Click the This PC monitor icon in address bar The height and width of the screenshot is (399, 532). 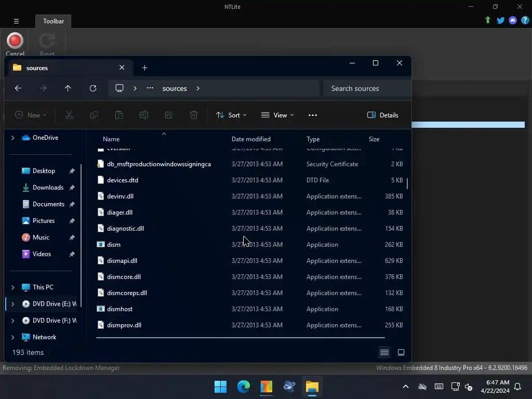click(x=119, y=88)
